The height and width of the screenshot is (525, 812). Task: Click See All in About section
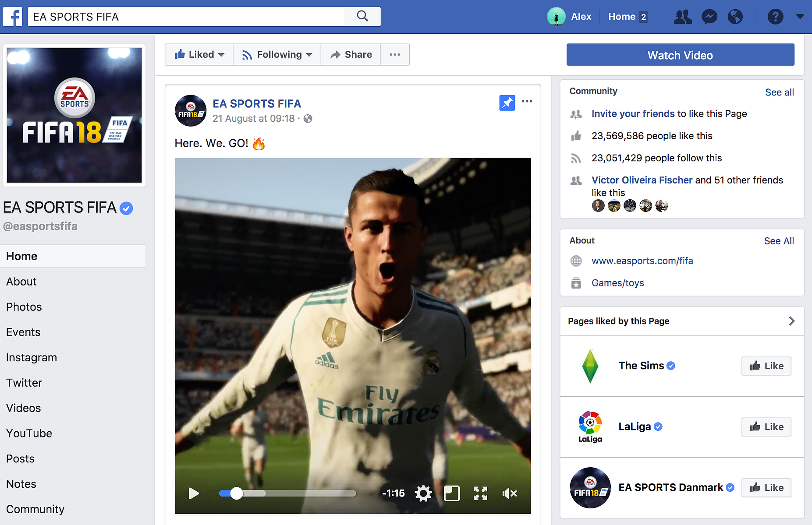click(x=779, y=241)
